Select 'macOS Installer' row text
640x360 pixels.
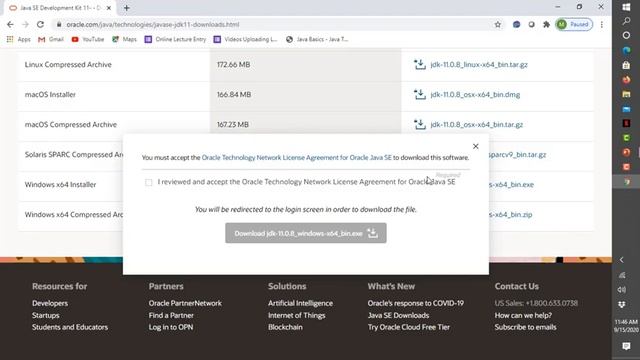(x=50, y=95)
